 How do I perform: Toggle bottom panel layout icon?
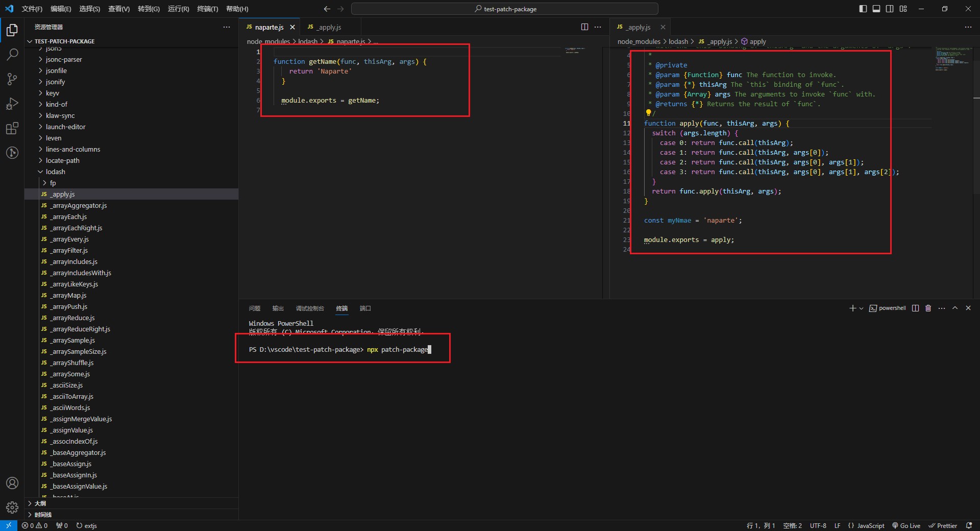pyautogui.click(x=876, y=9)
